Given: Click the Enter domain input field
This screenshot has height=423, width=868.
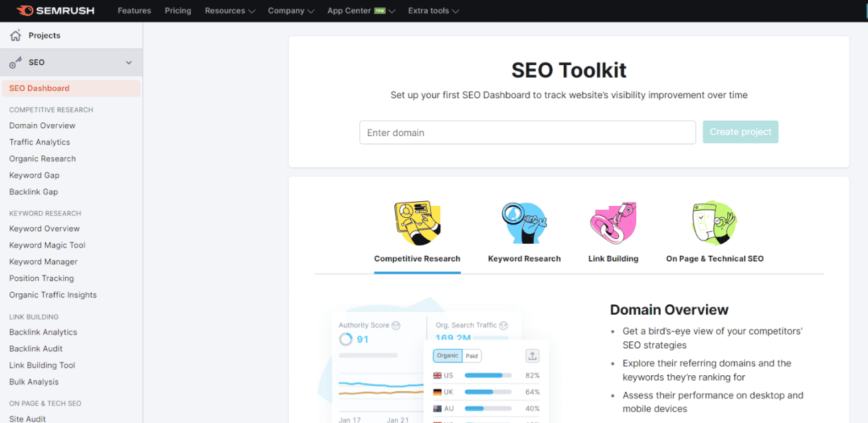Looking at the screenshot, I should point(527,132).
